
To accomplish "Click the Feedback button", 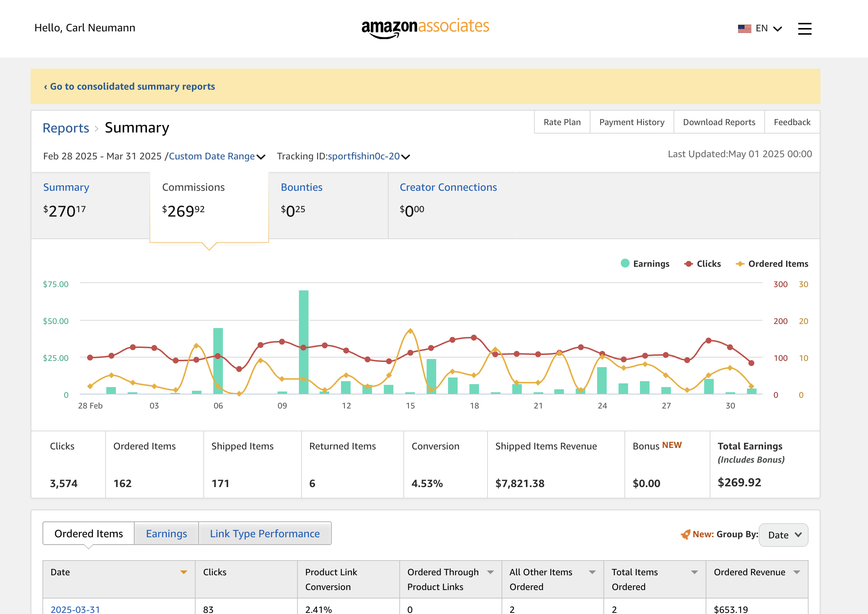I will pos(792,122).
